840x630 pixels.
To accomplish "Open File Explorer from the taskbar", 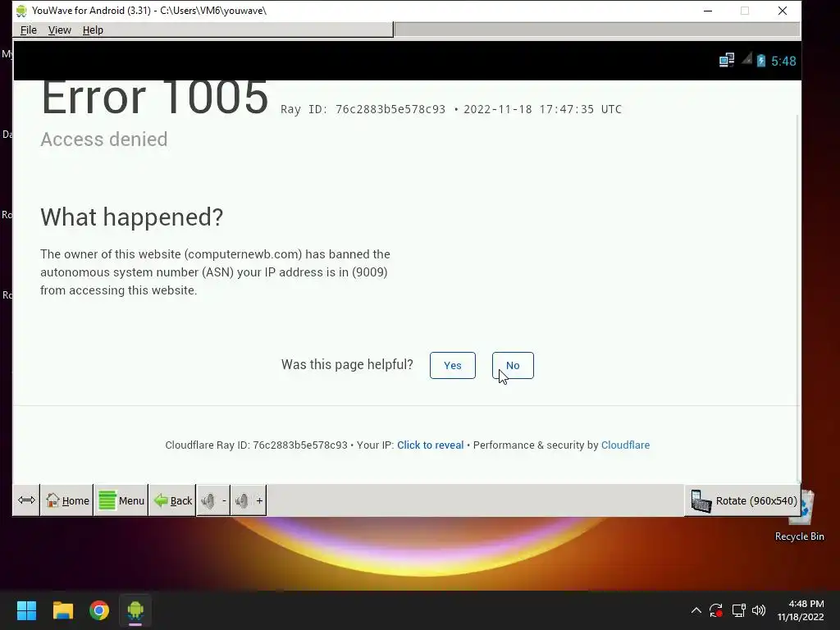I will (62, 610).
